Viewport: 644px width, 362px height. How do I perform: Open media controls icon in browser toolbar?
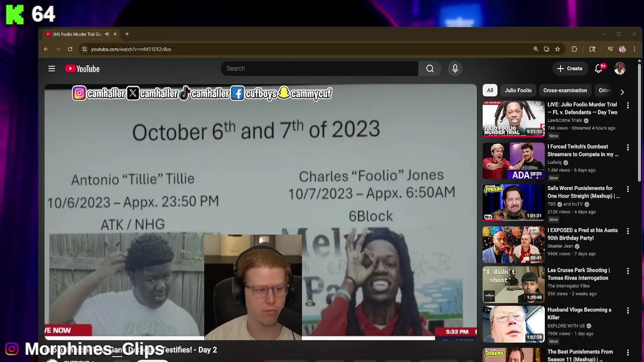point(610,49)
